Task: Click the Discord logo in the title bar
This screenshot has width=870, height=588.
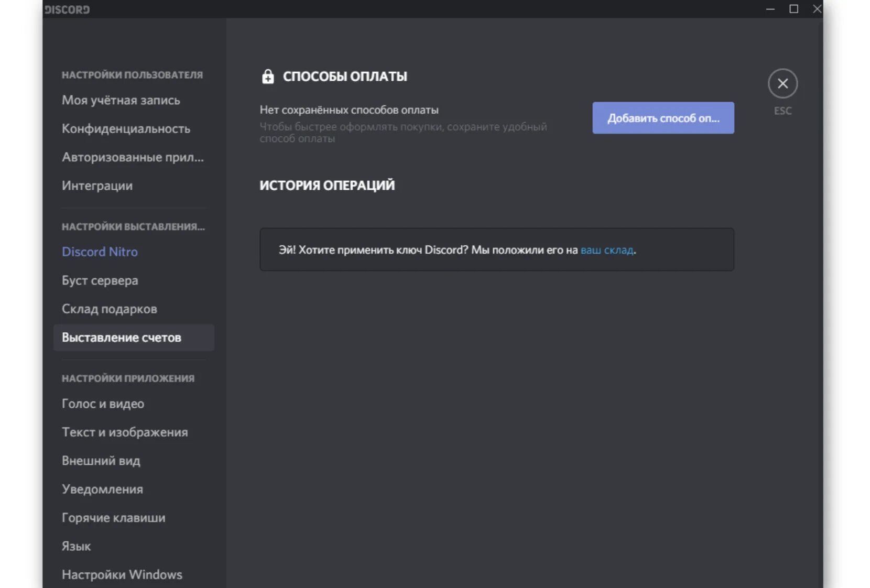Action: point(67,9)
